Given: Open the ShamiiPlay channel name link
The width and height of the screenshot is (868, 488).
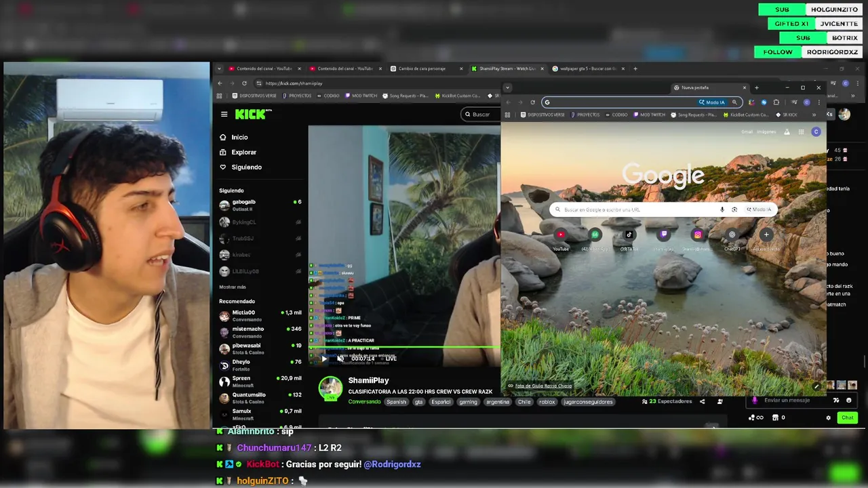Looking at the screenshot, I should tap(368, 380).
